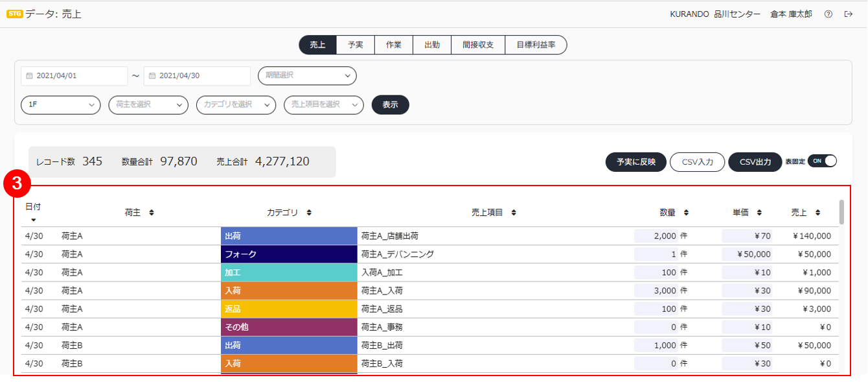Image resolution: width=868 pixels, height=382 pixels.
Task: Click the 数量合計 value 97,870
Action: (x=179, y=161)
